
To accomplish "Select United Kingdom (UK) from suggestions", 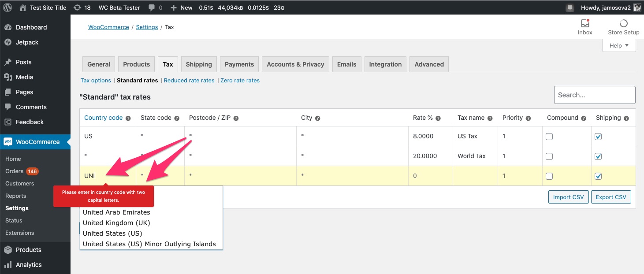I will pyautogui.click(x=116, y=223).
